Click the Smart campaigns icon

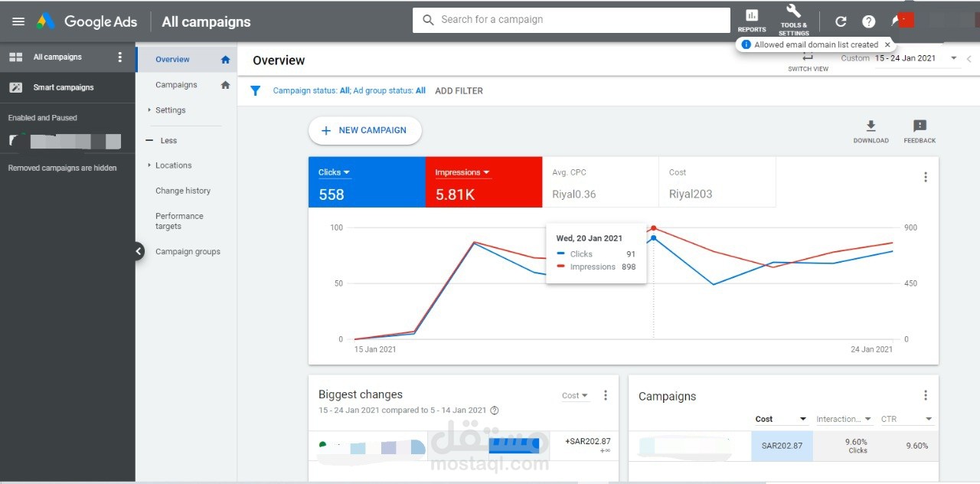click(15, 87)
